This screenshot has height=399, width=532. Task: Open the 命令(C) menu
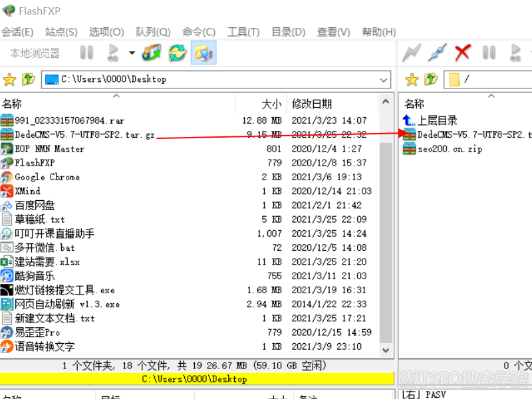(199, 32)
